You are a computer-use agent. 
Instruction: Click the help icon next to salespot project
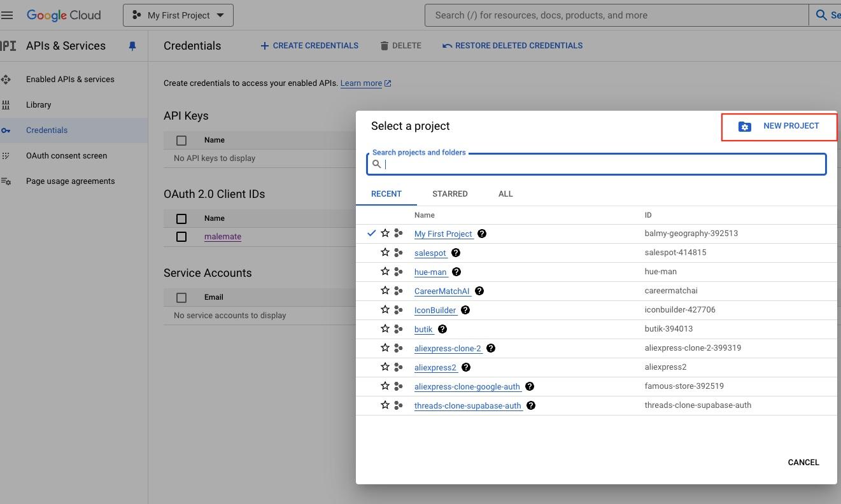point(455,253)
